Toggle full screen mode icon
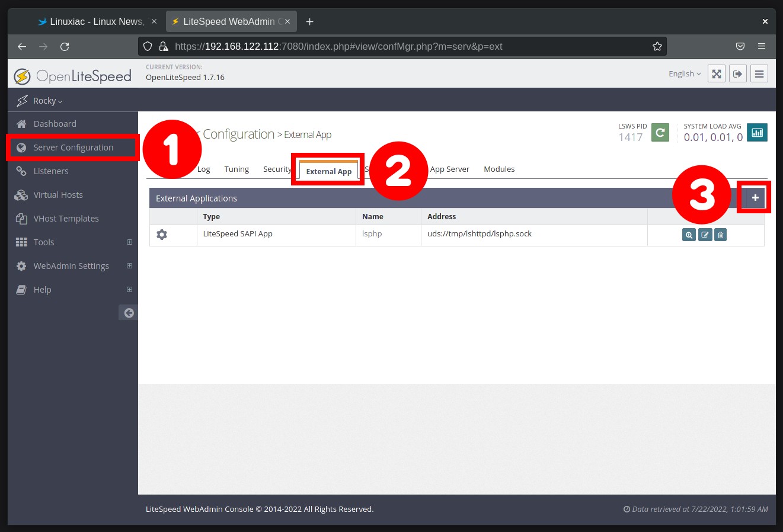 point(717,74)
